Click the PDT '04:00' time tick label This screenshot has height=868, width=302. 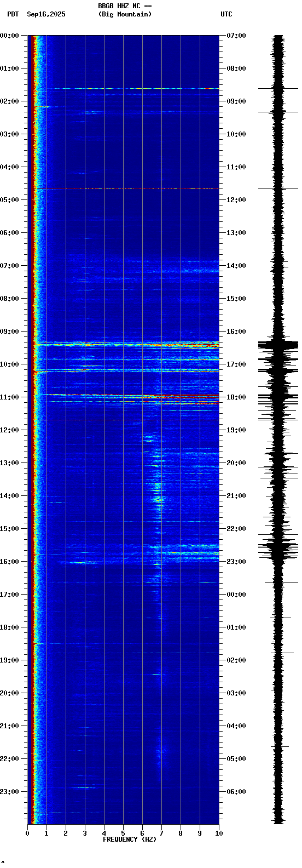click(9, 167)
